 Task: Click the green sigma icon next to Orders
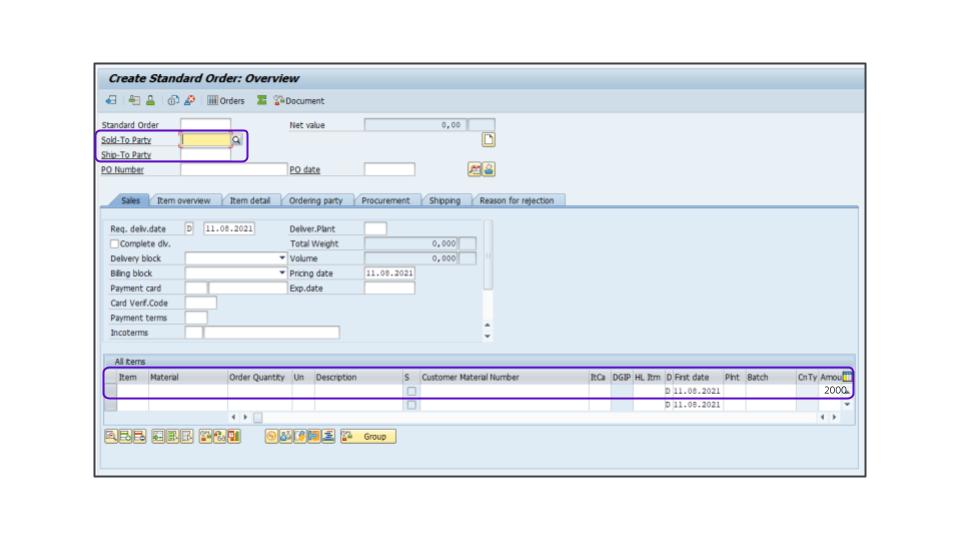(x=261, y=100)
